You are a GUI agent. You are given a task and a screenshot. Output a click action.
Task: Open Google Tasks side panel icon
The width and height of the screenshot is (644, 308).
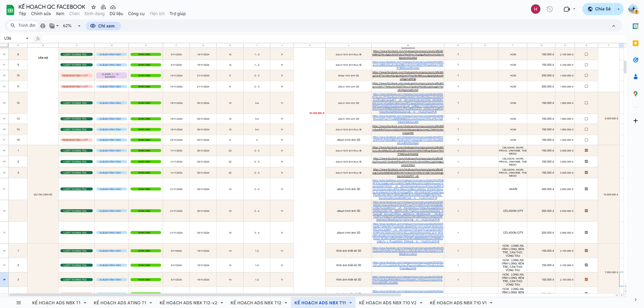635,60
